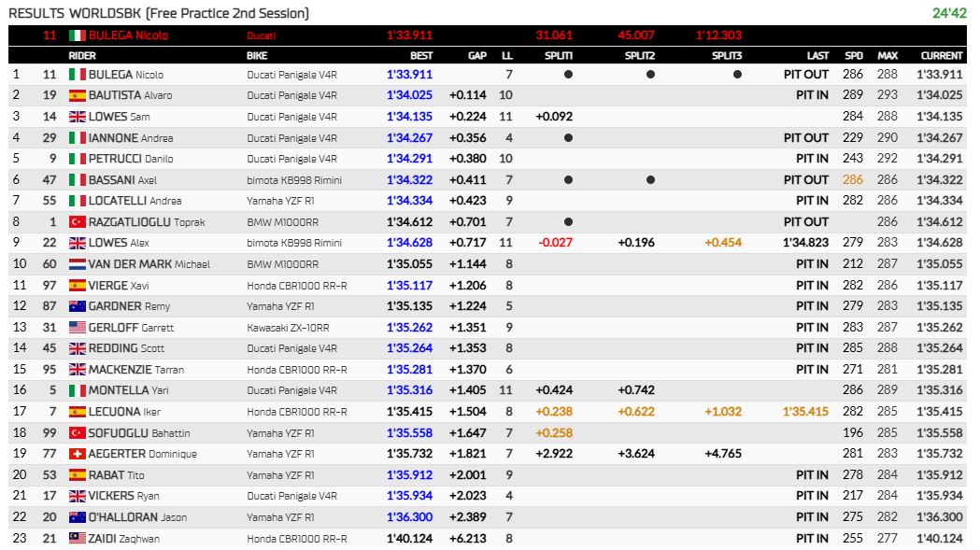Click the MAX column header

point(888,56)
